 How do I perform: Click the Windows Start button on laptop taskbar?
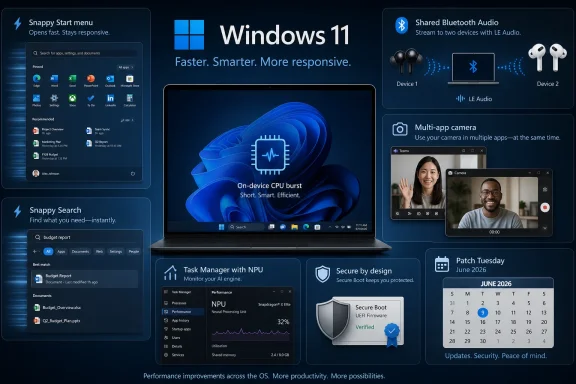tap(222, 227)
